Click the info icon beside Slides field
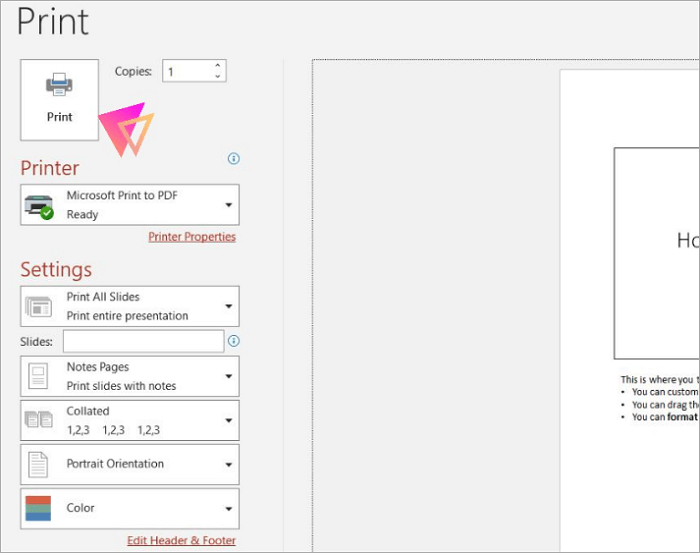The image size is (700, 553). tap(233, 341)
